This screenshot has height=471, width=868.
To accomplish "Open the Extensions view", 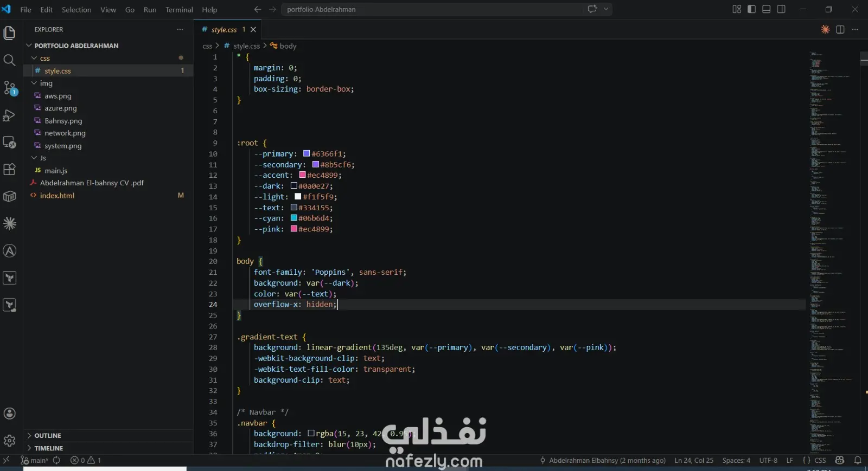I will [9, 169].
